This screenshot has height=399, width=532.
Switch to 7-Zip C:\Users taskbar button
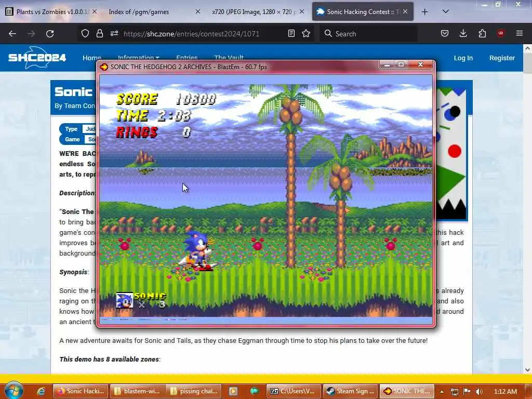[x=294, y=391]
